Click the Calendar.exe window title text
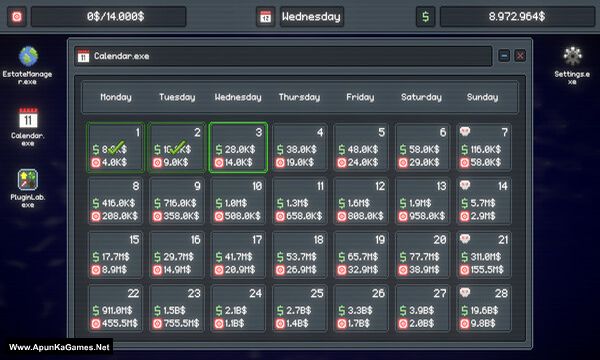This screenshot has width=600, height=360. coord(122,56)
